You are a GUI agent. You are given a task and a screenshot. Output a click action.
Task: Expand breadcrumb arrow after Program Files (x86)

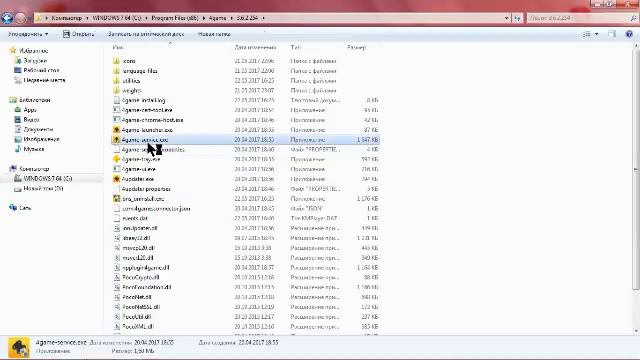click(x=204, y=18)
